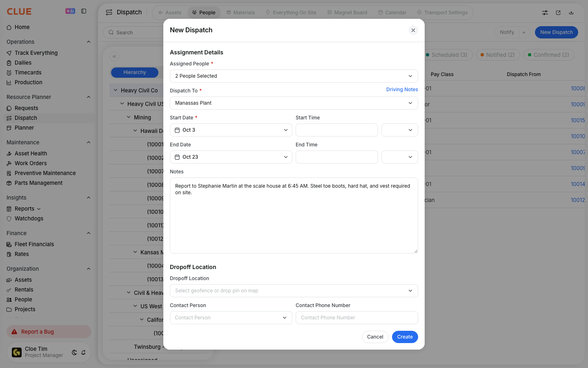Click the Cancel button

click(375, 337)
